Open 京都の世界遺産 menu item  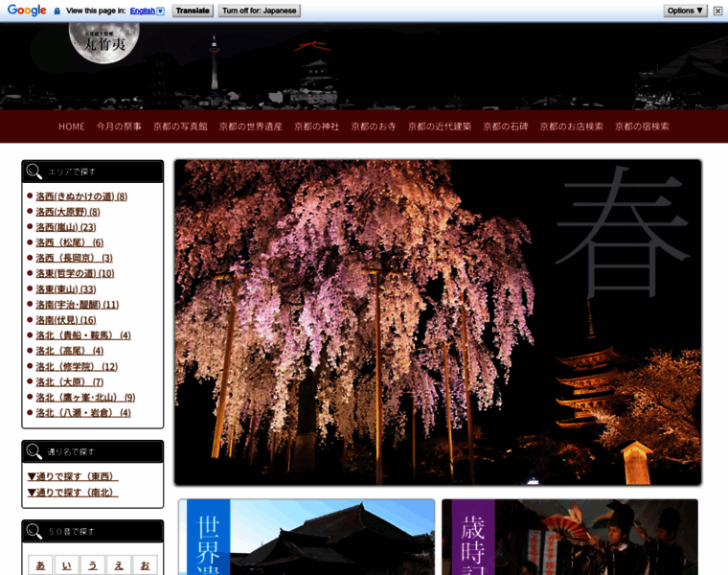pyautogui.click(x=251, y=126)
